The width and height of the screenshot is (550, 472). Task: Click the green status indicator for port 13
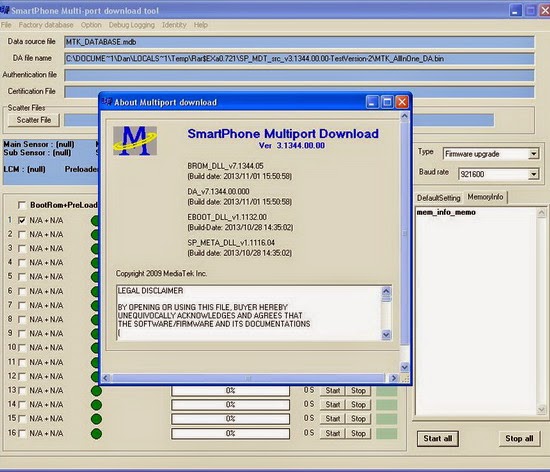click(x=96, y=390)
